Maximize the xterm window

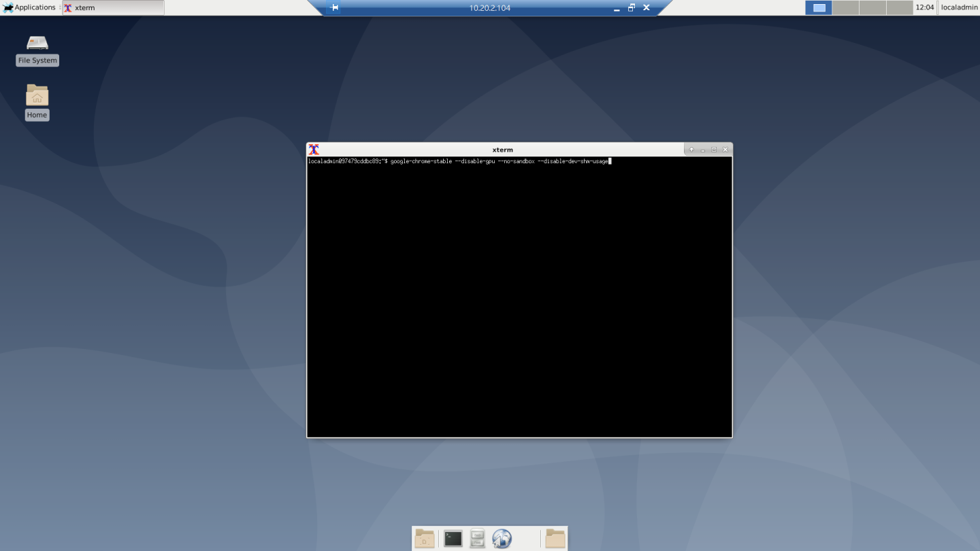[714, 150]
